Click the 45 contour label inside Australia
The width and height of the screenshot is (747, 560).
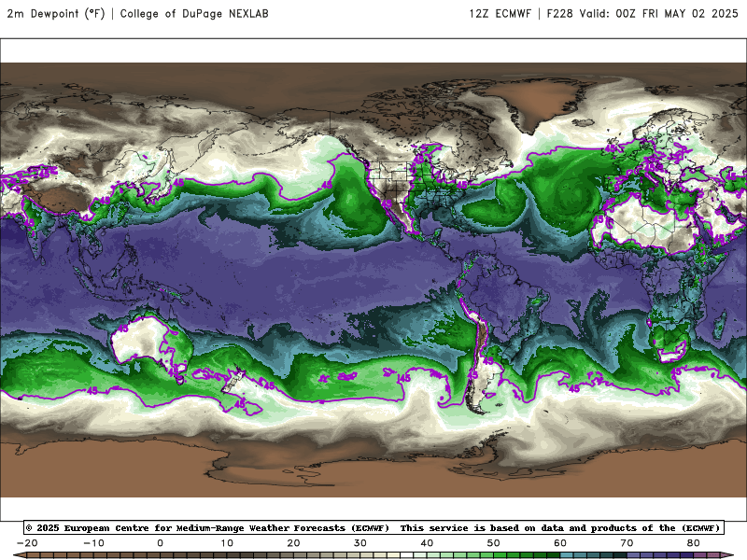(123, 329)
